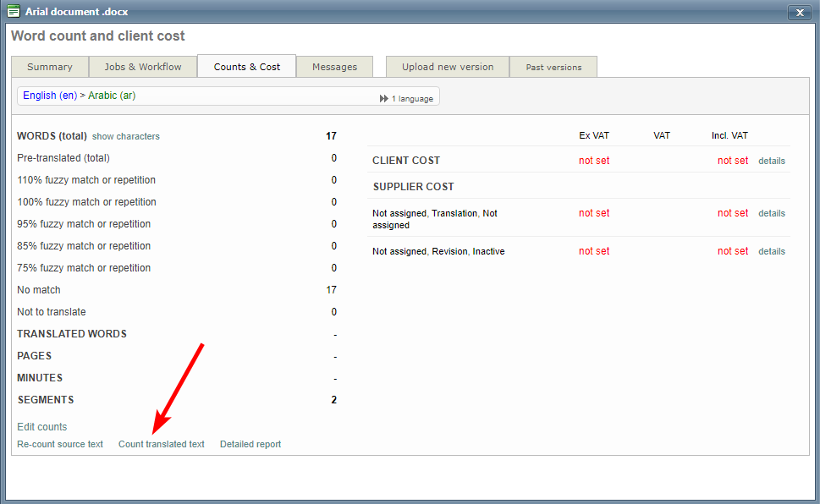Select English to Arabic language pair
The image size is (820, 504).
(x=80, y=96)
